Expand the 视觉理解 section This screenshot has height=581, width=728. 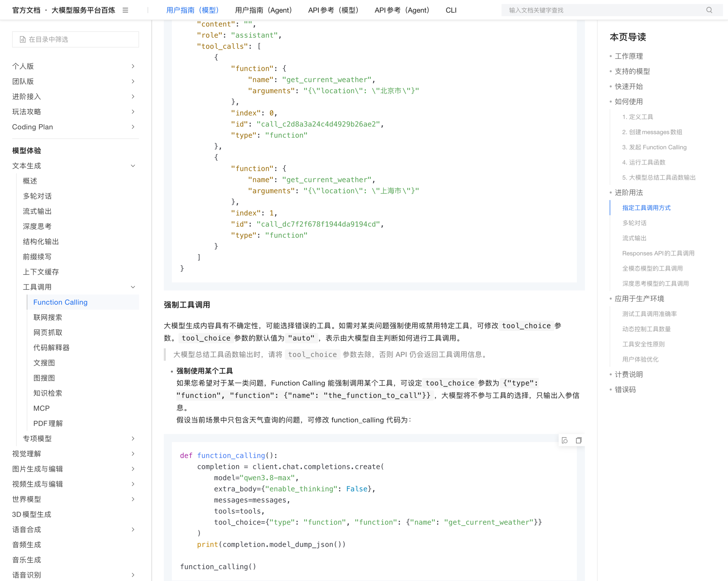133,454
